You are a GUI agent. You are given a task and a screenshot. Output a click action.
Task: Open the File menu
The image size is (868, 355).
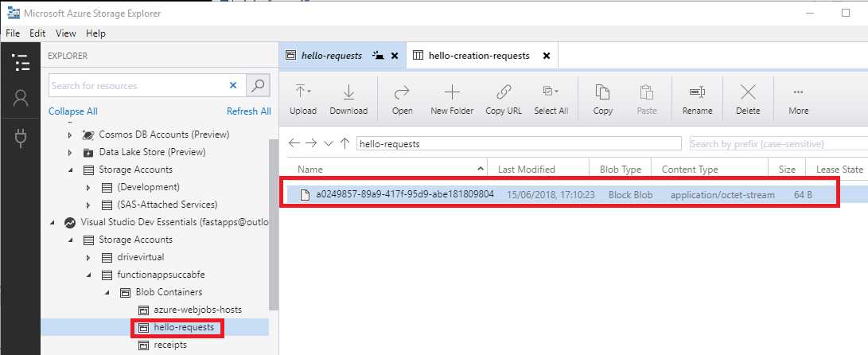click(13, 33)
